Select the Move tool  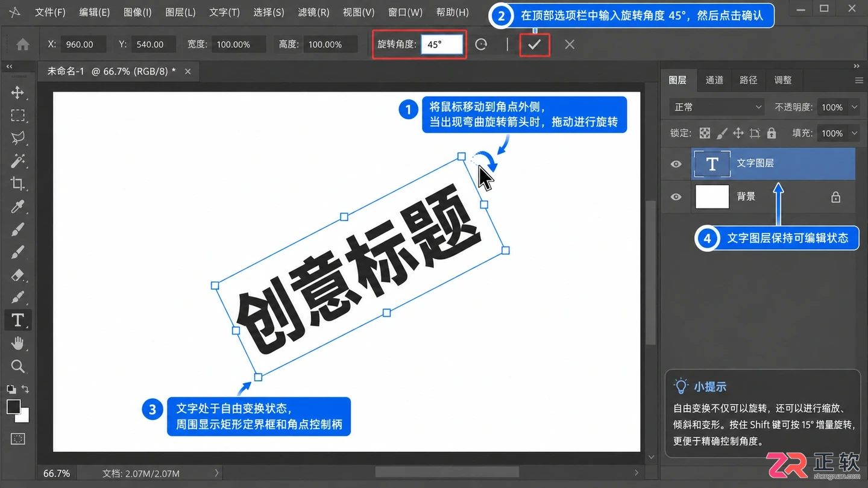click(x=17, y=92)
